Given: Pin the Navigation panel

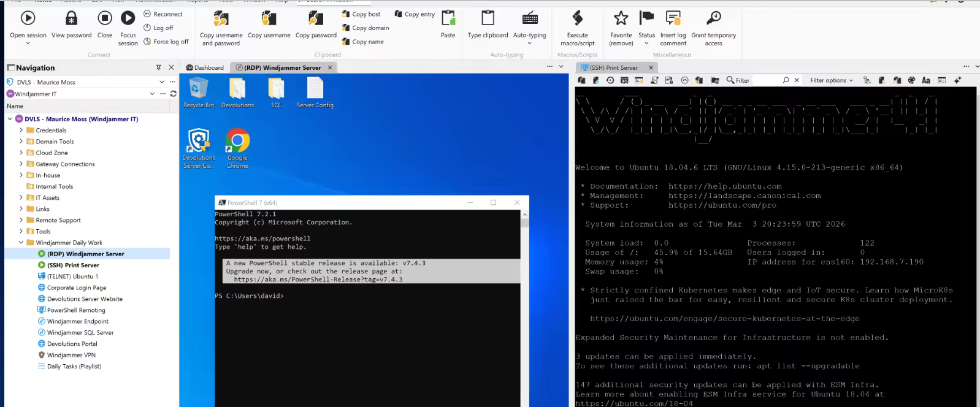Looking at the screenshot, I should 158,67.
